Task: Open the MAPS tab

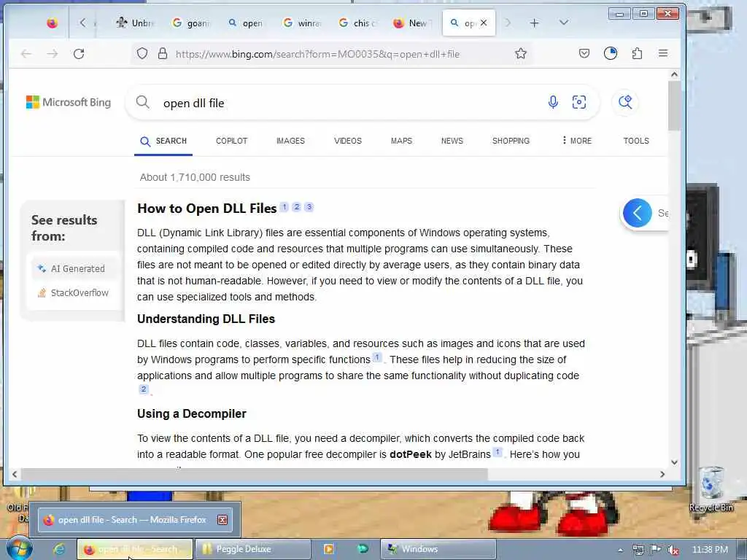Action: (401, 141)
